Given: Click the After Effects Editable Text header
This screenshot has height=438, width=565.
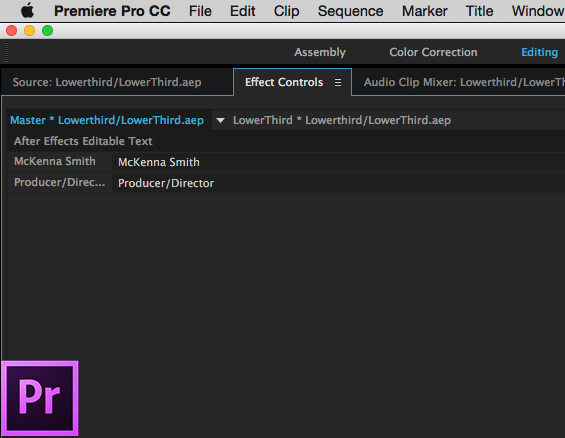Looking at the screenshot, I should [x=83, y=141].
